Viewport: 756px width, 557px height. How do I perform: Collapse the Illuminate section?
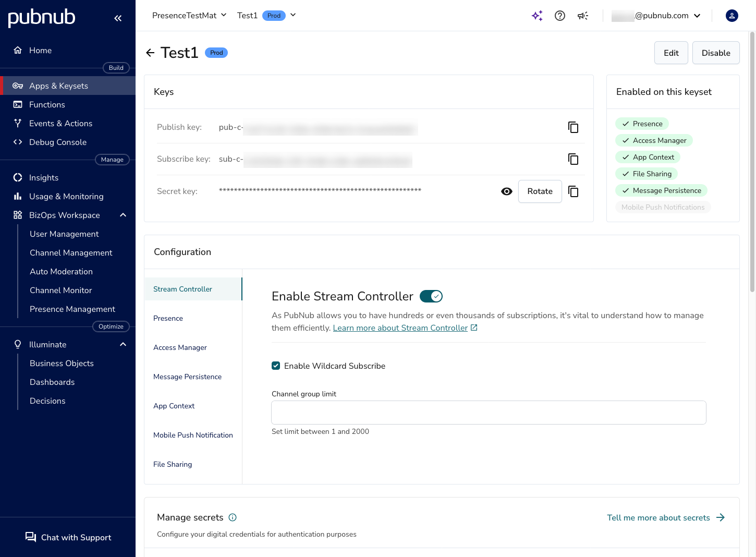pos(123,344)
